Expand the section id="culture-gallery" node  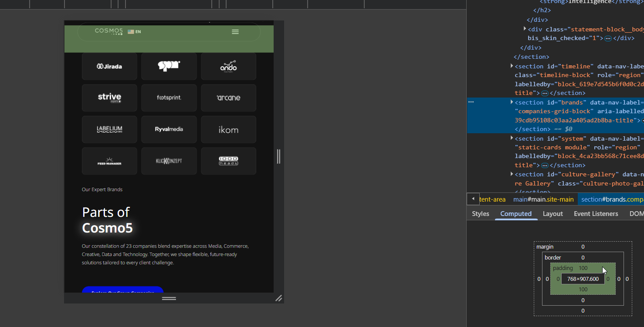point(512,174)
